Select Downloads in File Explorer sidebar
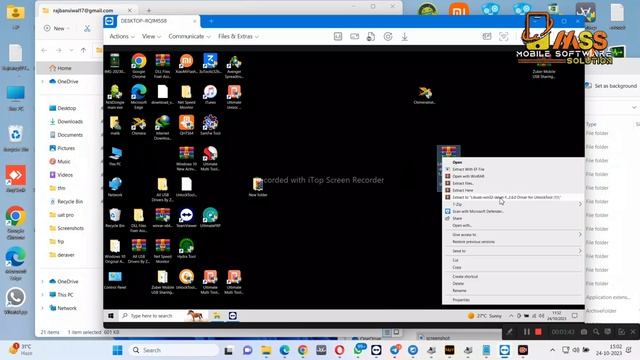This screenshot has width=640, height=360. (66, 122)
